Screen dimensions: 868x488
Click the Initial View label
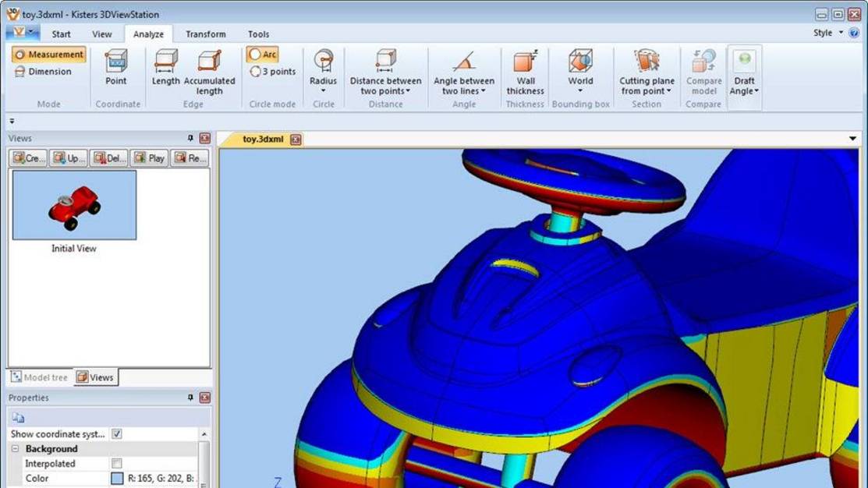[73, 249]
